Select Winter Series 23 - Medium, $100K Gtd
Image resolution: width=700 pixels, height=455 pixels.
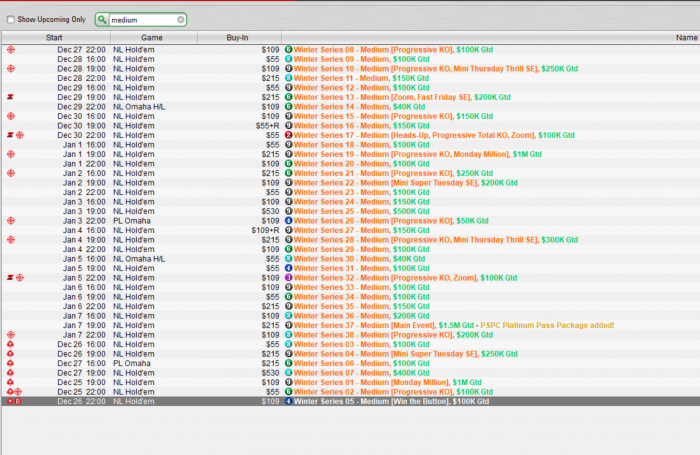[x=362, y=192]
